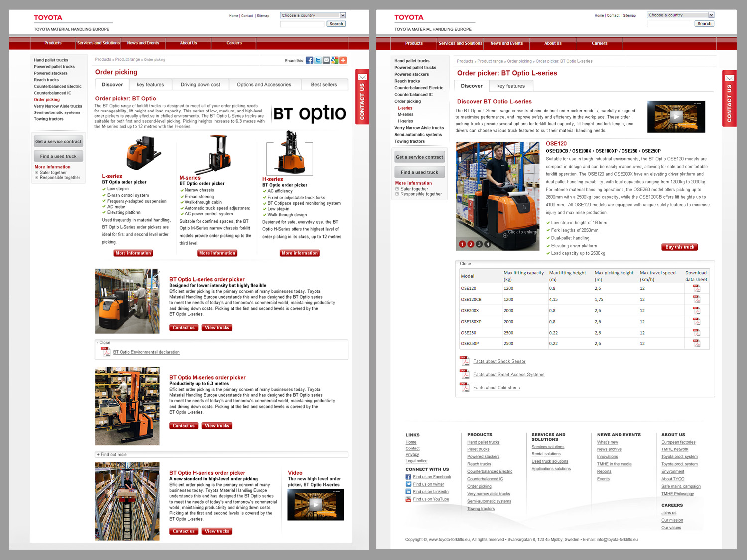Expand the 'Find out more' section
The image size is (747, 560).
(x=112, y=454)
